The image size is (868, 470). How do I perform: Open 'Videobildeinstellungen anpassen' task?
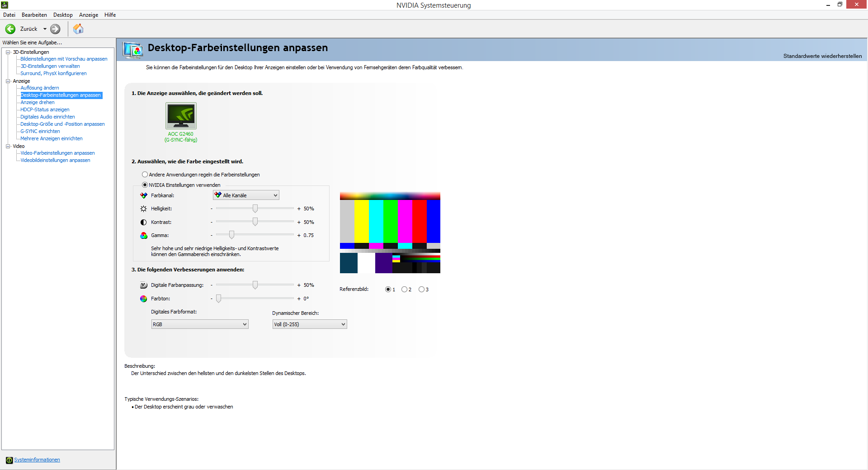click(x=55, y=160)
